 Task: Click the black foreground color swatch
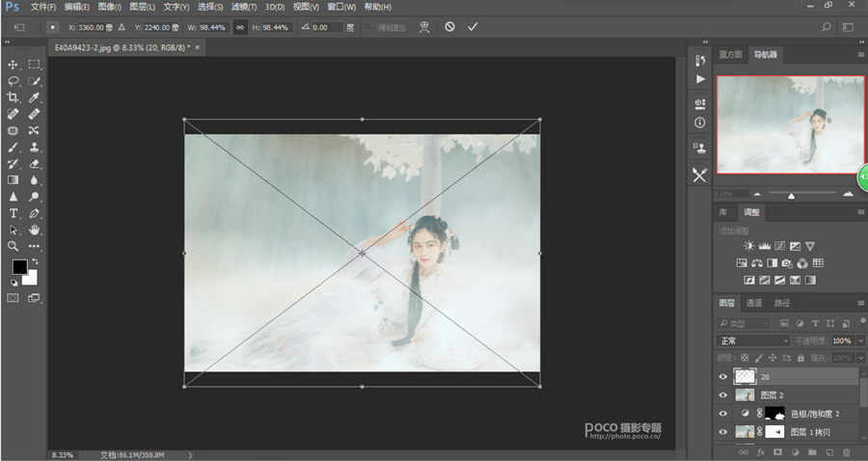[18, 267]
